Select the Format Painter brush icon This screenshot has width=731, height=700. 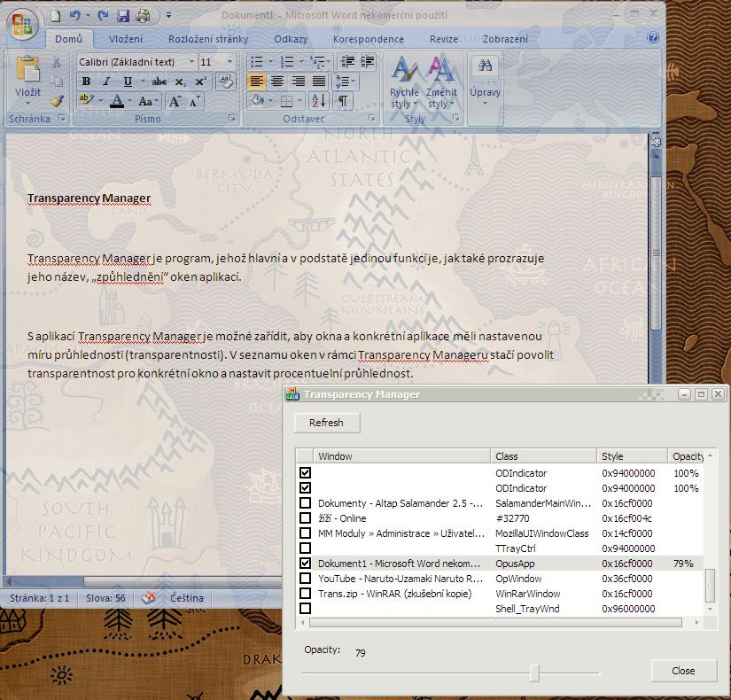click(58, 101)
